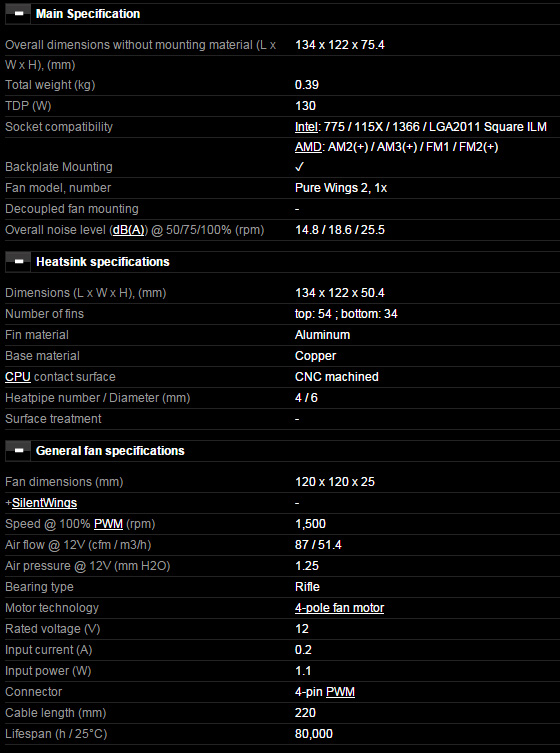Click the PWM link in Connector row

tap(340, 692)
